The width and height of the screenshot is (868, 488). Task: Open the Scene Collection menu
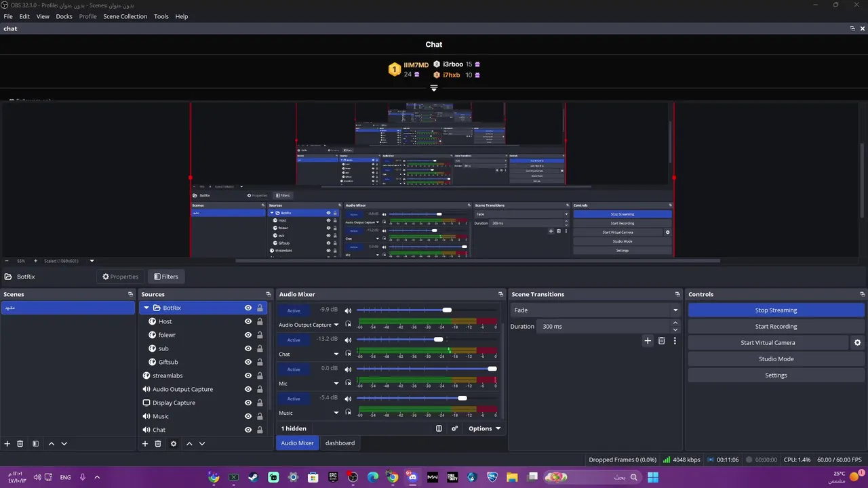coord(125,16)
